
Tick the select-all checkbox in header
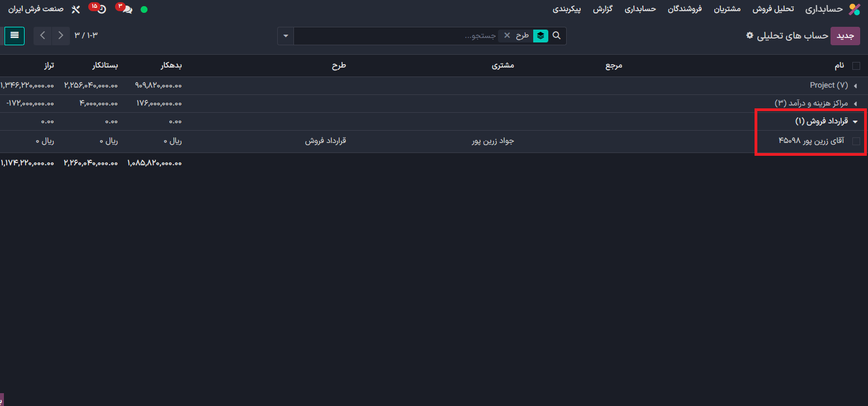point(856,66)
